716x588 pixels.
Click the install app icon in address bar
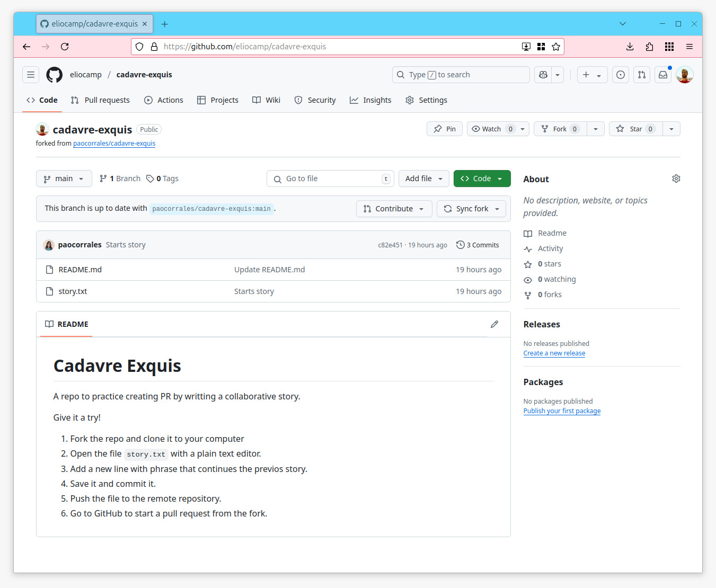pos(526,47)
